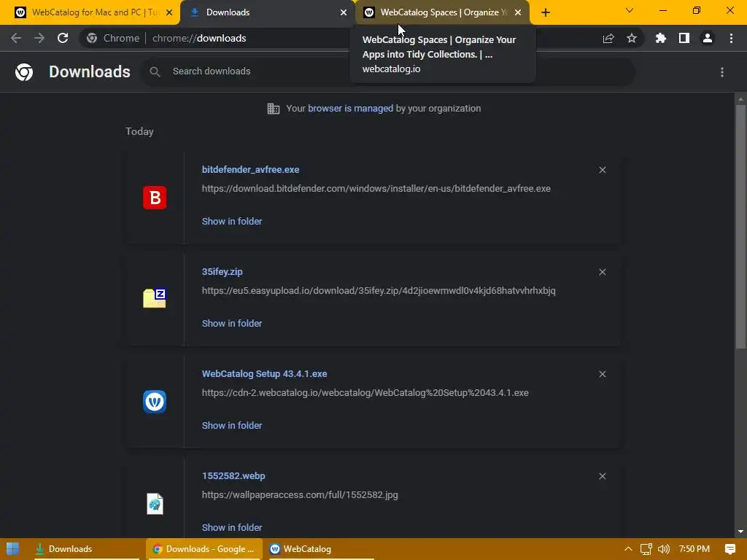Click the WebCatalog installer file icon
This screenshot has height=560, width=747.
155,402
